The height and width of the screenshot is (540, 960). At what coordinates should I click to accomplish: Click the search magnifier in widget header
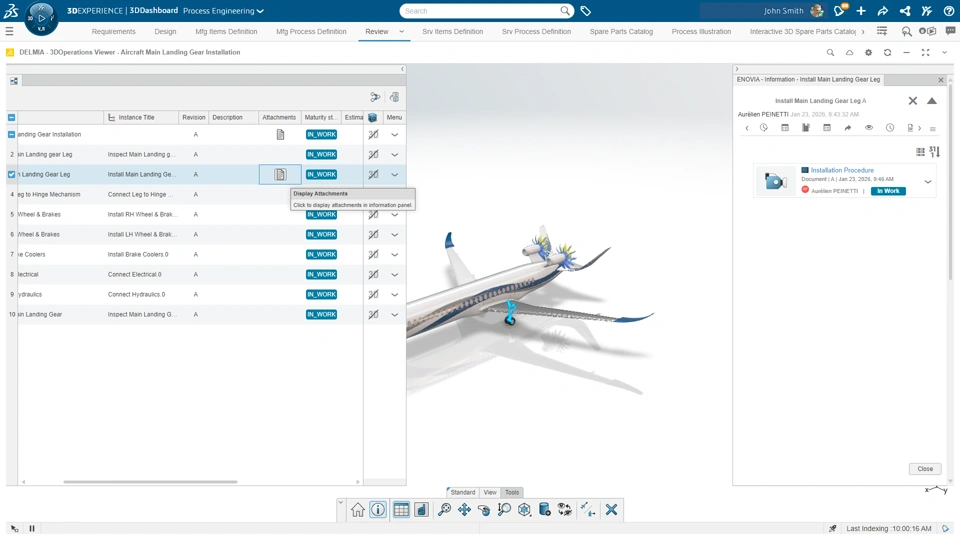pos(830,53)
